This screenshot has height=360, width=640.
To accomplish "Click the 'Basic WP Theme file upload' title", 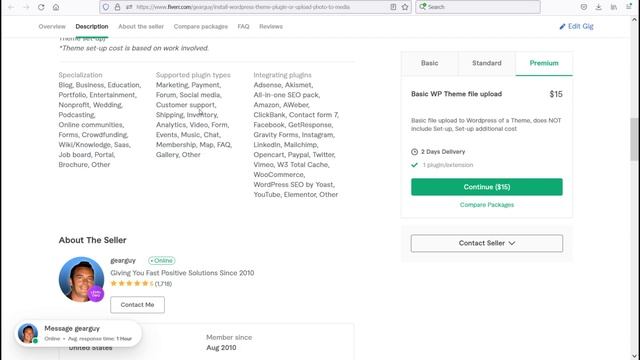I will 456,94.
